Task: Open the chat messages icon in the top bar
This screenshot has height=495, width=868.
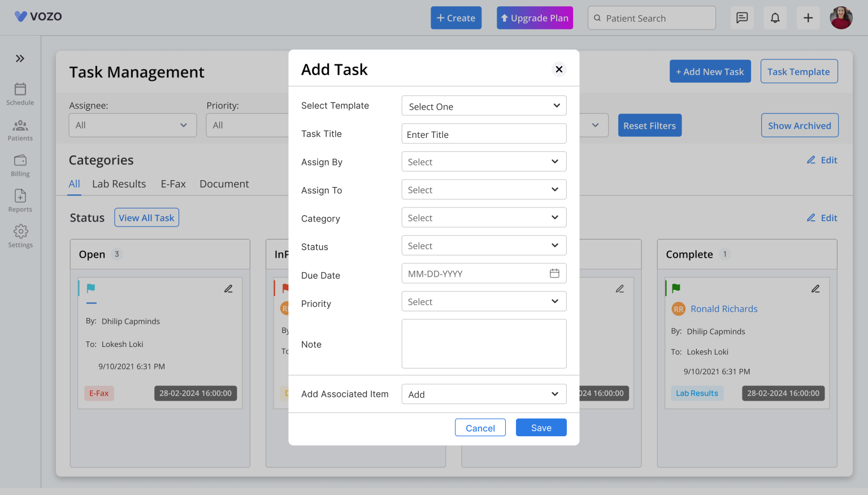Action: [741, 18]
